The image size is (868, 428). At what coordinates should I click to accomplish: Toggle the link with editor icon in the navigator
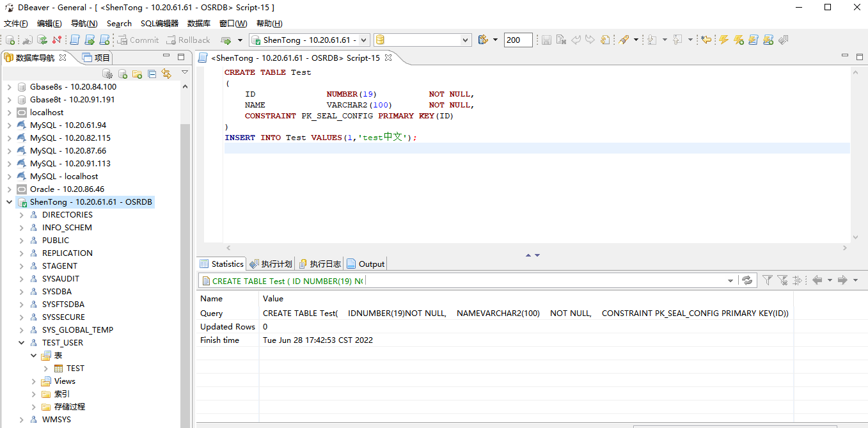point(166,74)
